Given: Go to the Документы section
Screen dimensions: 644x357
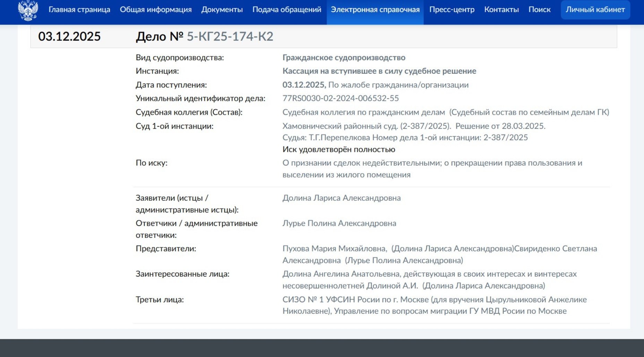Looking at the screenshot, I should 222,10.
